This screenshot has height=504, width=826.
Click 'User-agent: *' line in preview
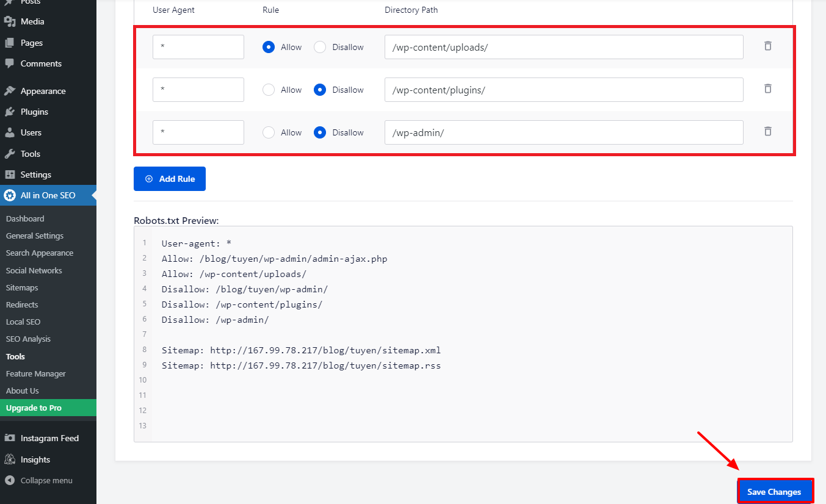(x=196, y=243)
